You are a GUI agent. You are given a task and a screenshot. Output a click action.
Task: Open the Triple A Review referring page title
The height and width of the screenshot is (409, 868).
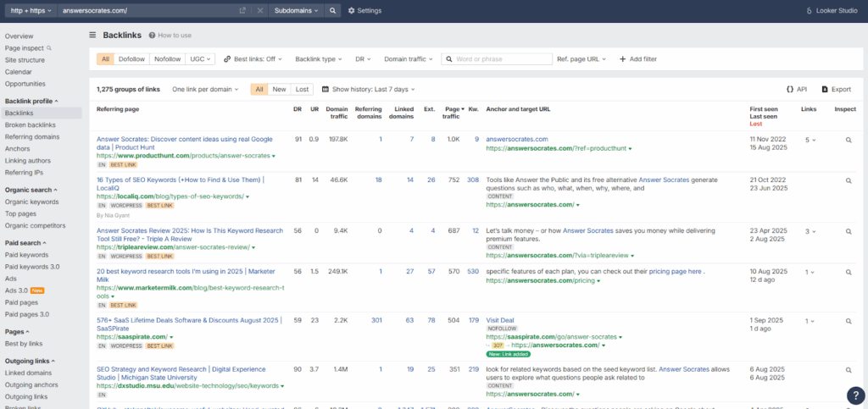tap(189, 235)
